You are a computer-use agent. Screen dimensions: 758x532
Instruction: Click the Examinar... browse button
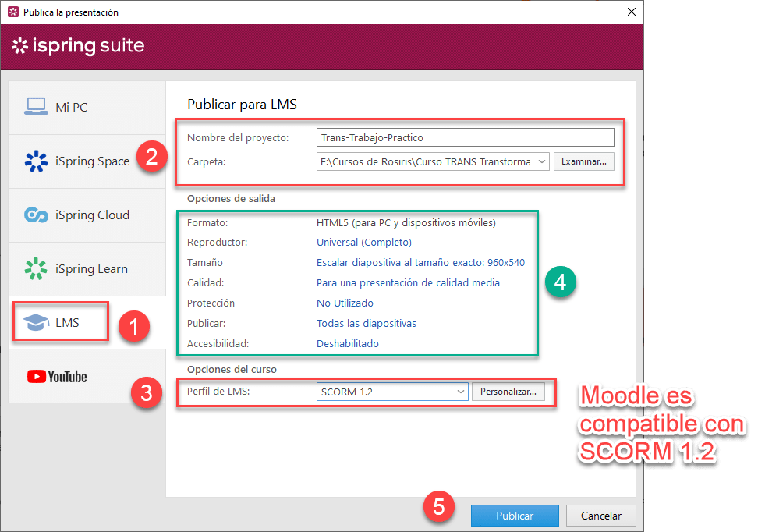584,161
